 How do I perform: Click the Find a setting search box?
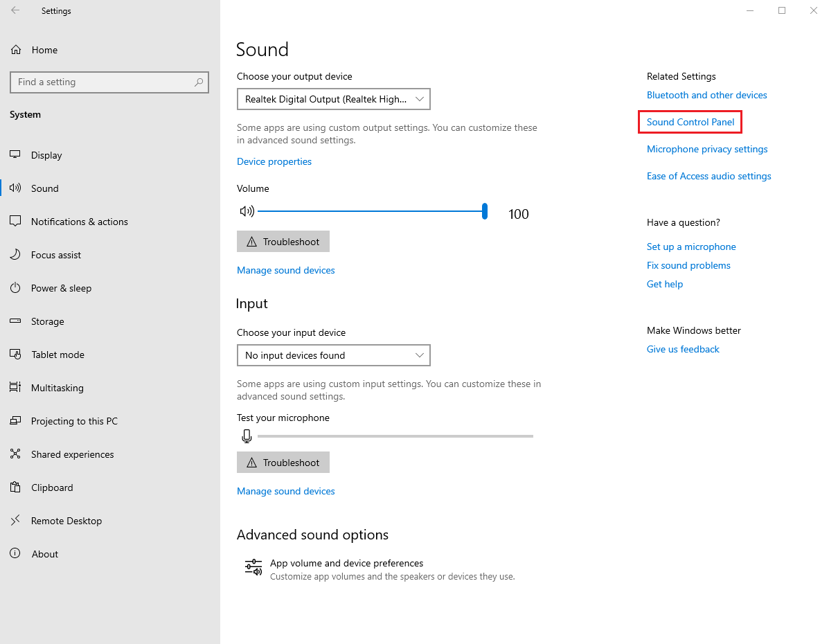(x=104, y=82)
